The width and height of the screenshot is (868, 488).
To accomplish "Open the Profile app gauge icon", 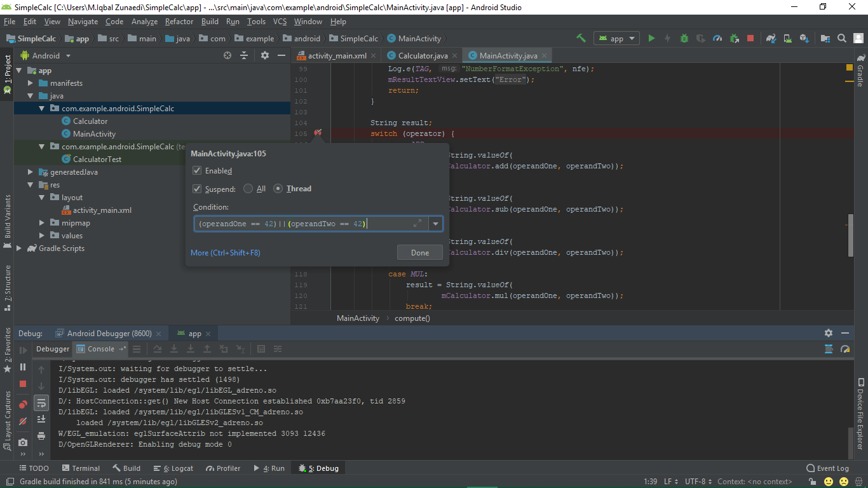I will (x=717, y=38).
